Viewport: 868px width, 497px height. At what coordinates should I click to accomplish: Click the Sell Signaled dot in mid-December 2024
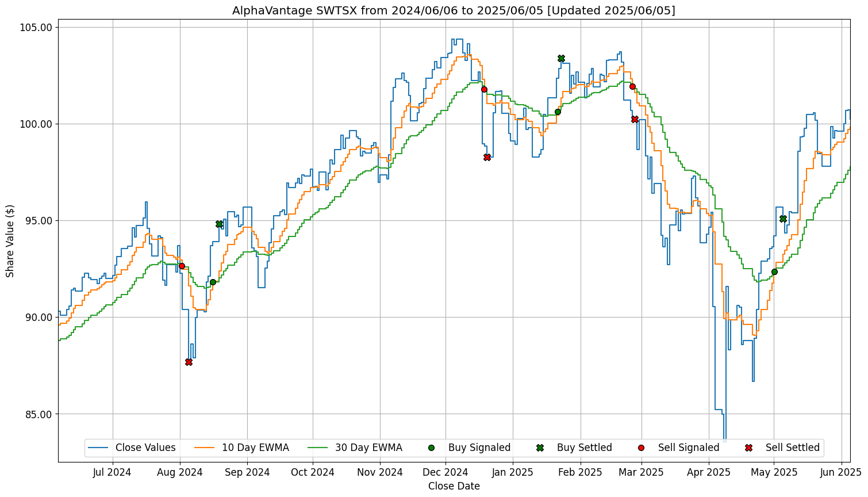point(484,89)
